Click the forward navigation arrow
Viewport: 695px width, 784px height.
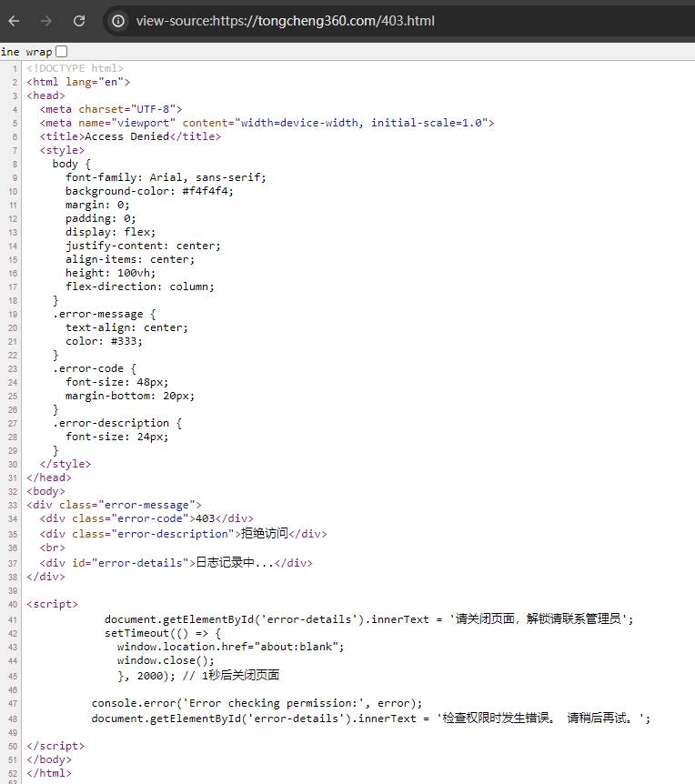point(46,21)
